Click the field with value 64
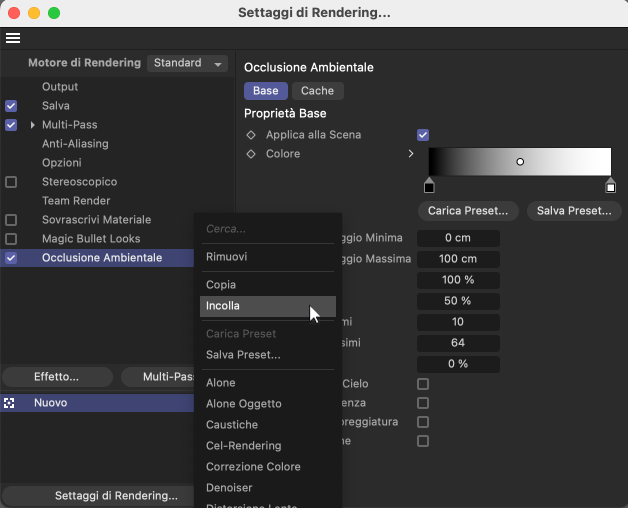The width and height of the screenshot is (628, 508). point(458,343)
